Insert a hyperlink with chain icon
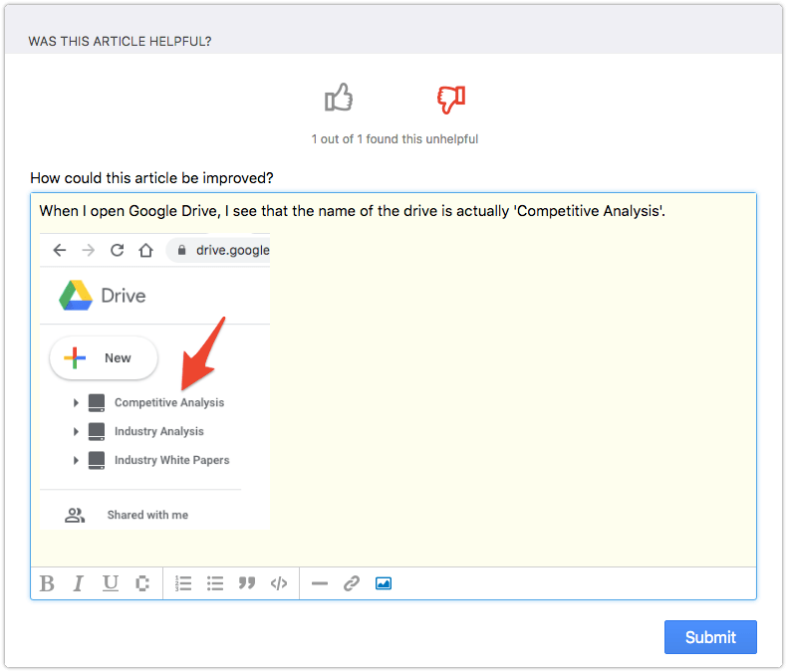787x672 pixels. pyautogui.click(x=352, y=583)
